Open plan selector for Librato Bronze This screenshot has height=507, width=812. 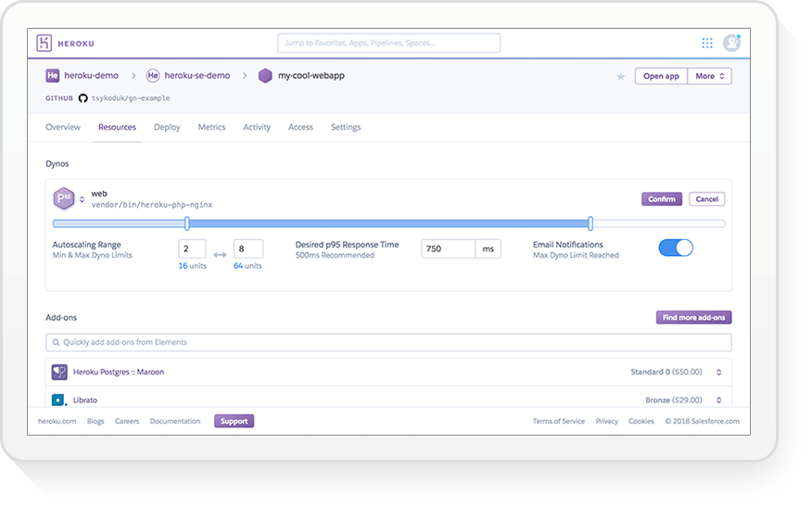pyautogui.click(x=718, y=399)
